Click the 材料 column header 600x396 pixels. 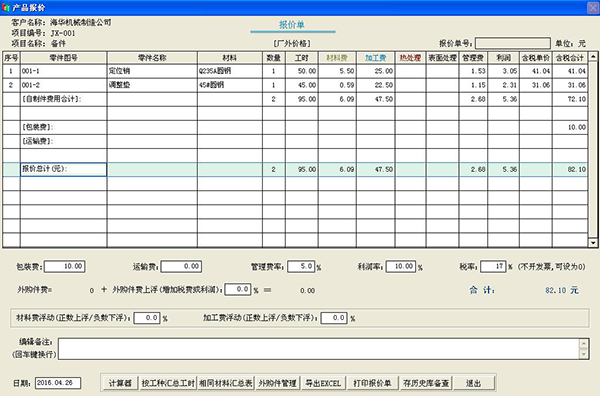pyautogui.click(x=230, y=58)
